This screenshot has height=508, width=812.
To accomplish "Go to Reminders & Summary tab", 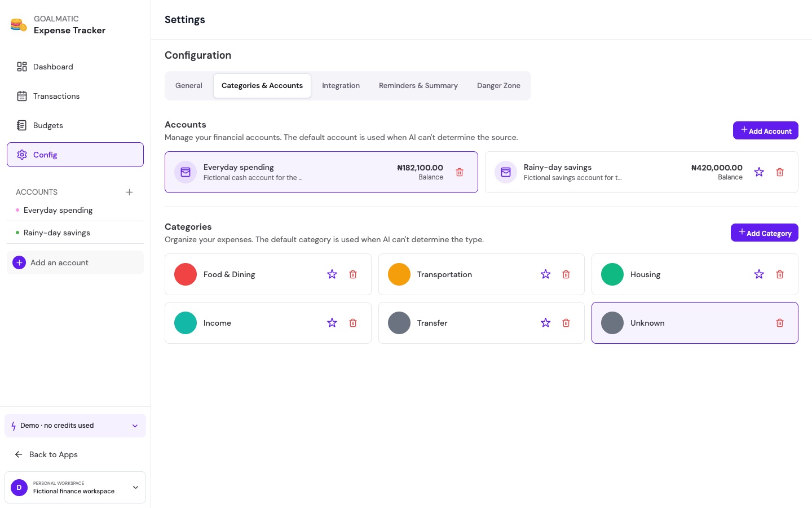I will [x=418, y=86].
